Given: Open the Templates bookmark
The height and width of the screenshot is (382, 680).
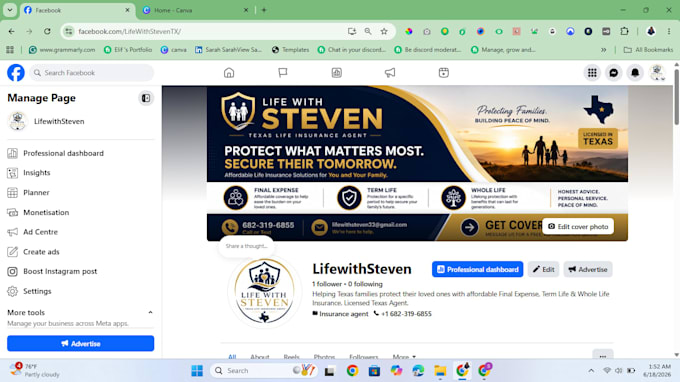Looking at the screenshot, I should click(x=290, y=50).
